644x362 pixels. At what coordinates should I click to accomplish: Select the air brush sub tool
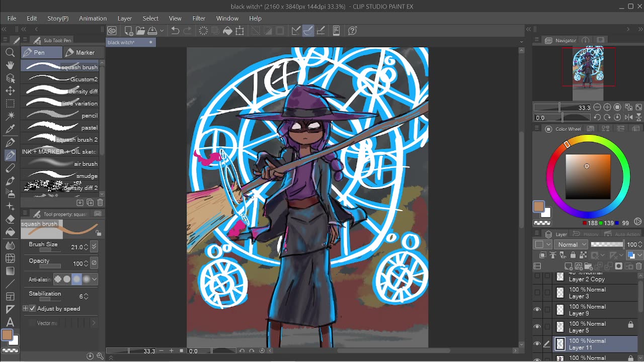60,163
